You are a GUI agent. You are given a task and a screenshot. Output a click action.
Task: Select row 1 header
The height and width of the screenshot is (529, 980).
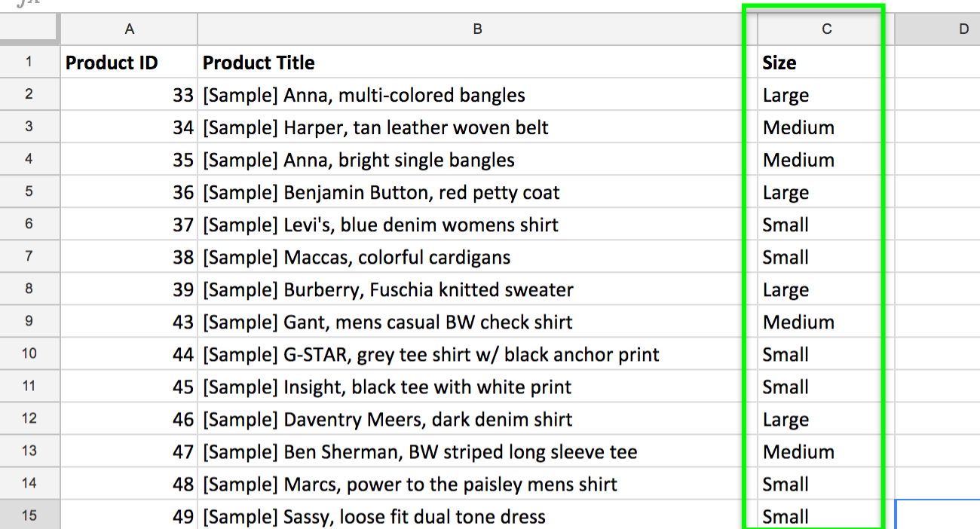tap(29, 62)
